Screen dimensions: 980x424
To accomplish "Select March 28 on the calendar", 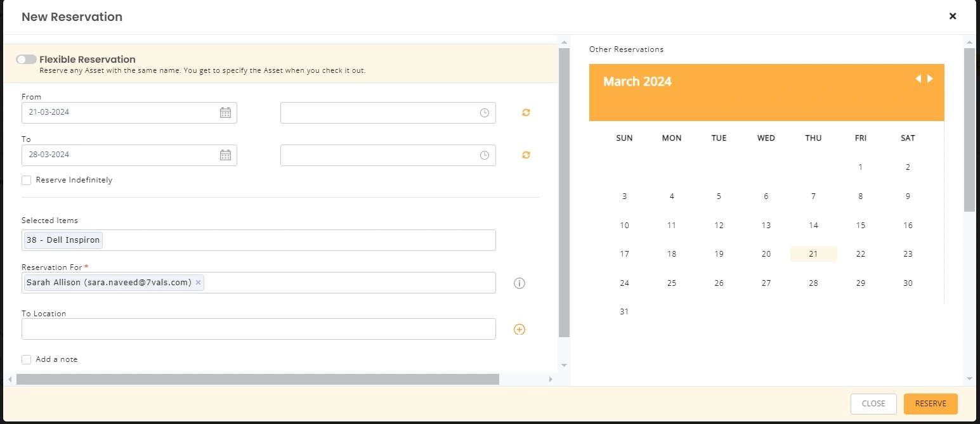I will [x=813, y=283].
